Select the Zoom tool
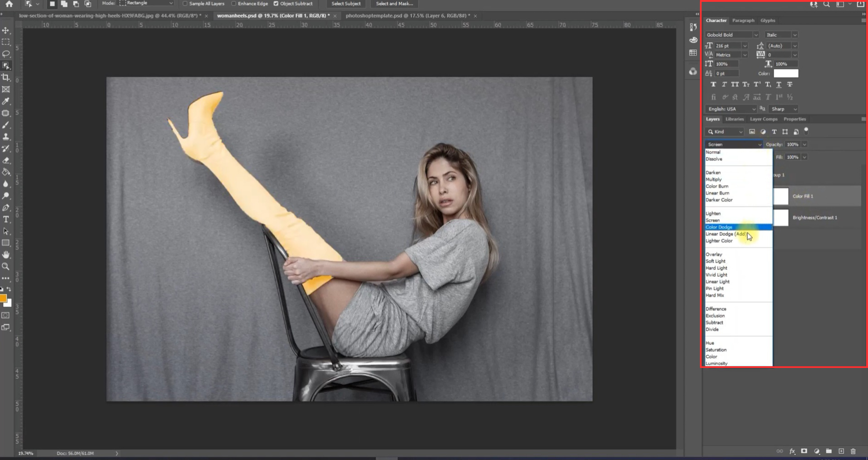This screenshot has height=460, width=868. click(6, 267)
